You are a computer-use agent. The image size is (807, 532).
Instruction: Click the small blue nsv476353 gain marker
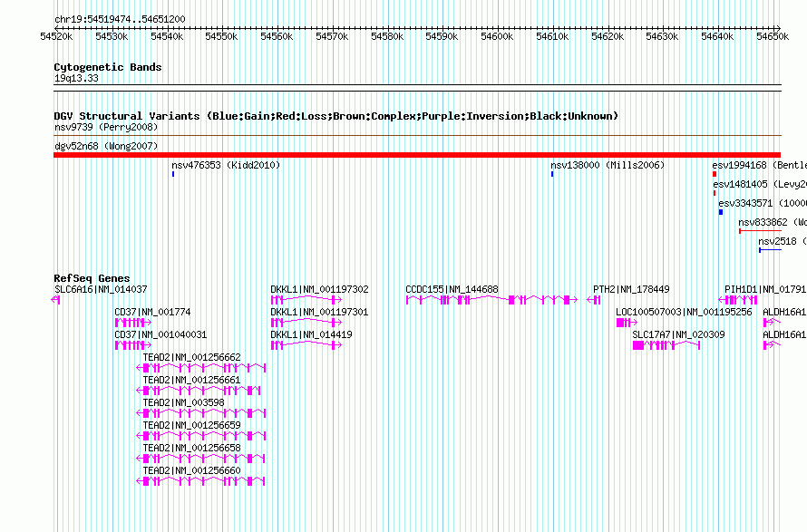pos(173,174)
